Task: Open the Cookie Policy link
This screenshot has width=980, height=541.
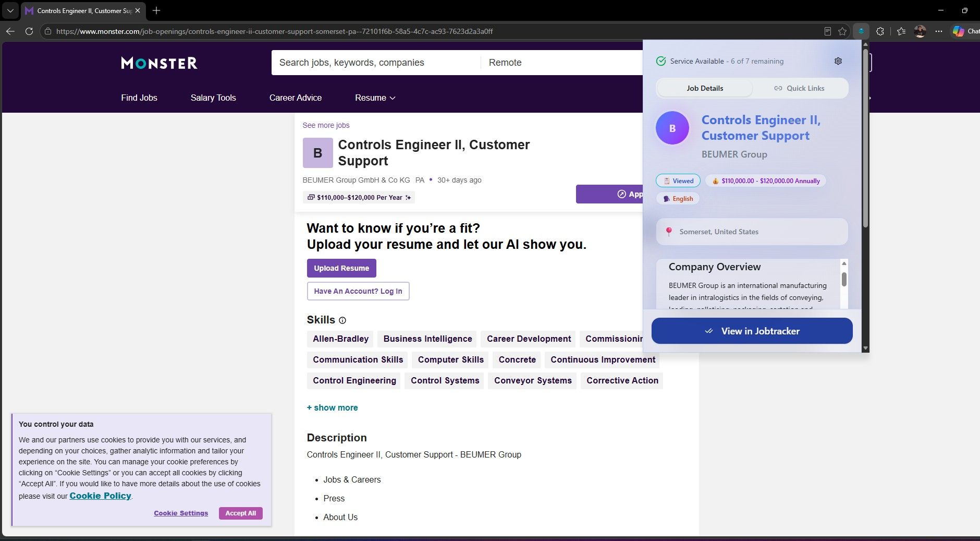Action: 100,496
